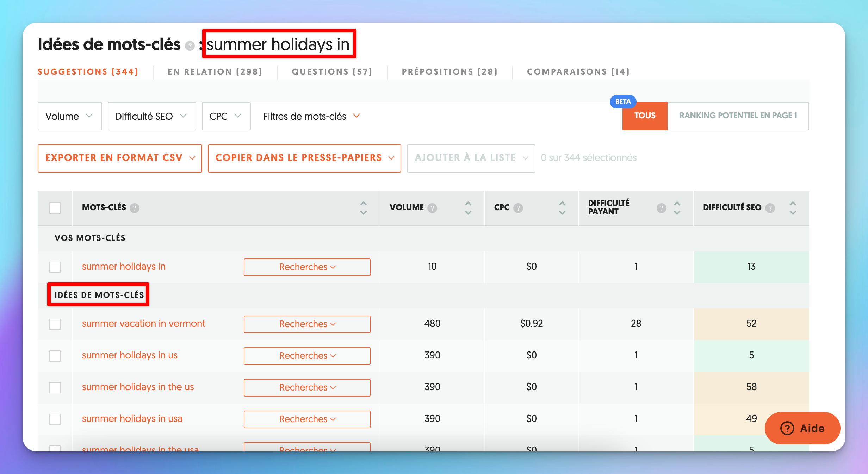Click help icon beside Idées de mots-clés title
Viewport: 868px width, 474px height.
tap(190, 46)
